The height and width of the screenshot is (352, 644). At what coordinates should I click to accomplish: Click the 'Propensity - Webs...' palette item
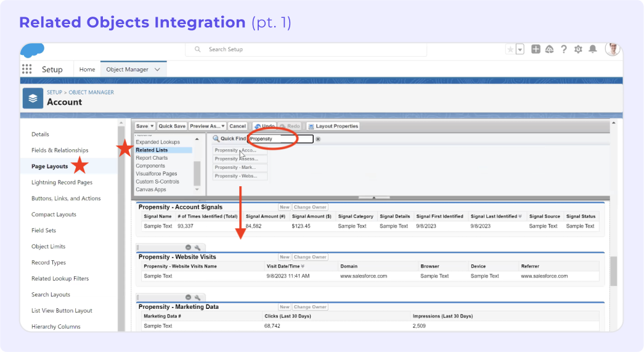[240, 176]
